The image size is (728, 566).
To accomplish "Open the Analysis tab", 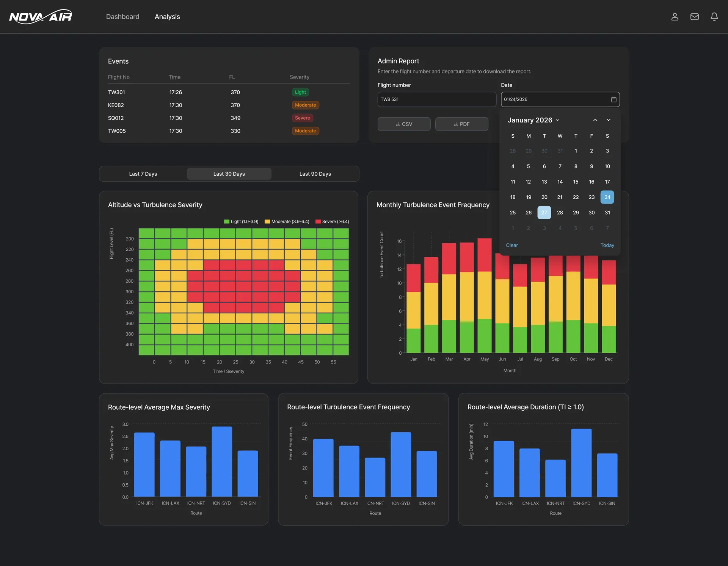I will [x=167, y=17].
